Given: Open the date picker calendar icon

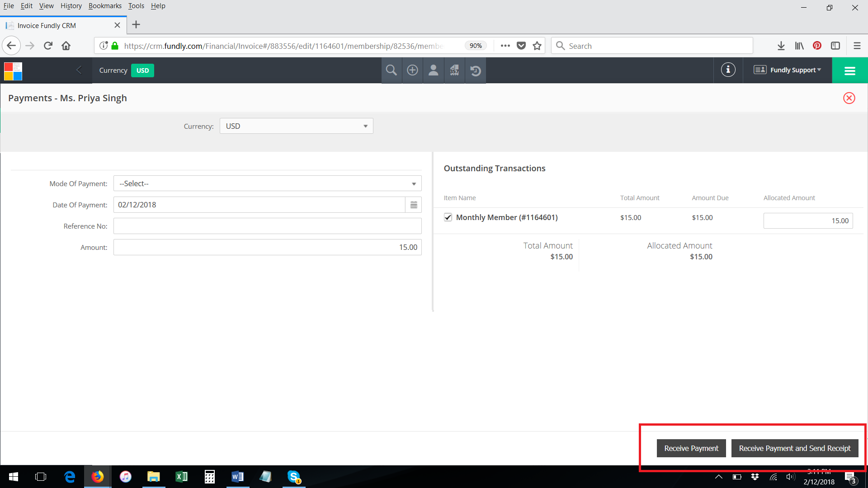Looking at the screenshot, I should (414, 205).
